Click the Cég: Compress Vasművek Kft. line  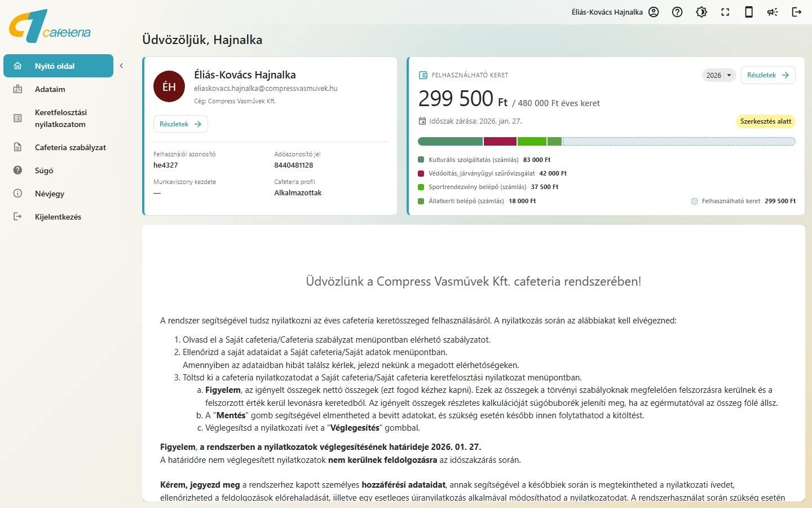[235, 102]
